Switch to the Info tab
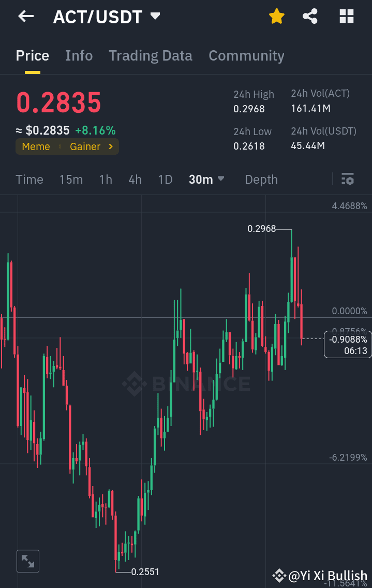Screen dimensions: 372x588 79,55
